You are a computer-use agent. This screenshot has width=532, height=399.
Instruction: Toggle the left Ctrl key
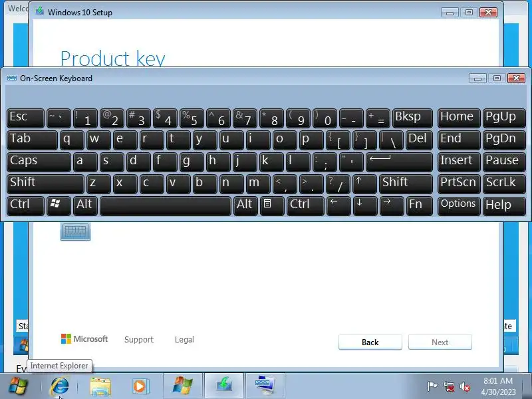point(25,205)
